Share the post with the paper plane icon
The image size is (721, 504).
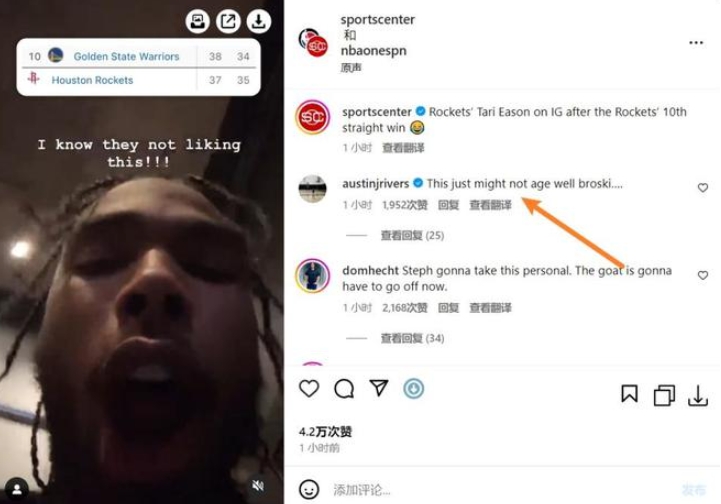point(379,388)
